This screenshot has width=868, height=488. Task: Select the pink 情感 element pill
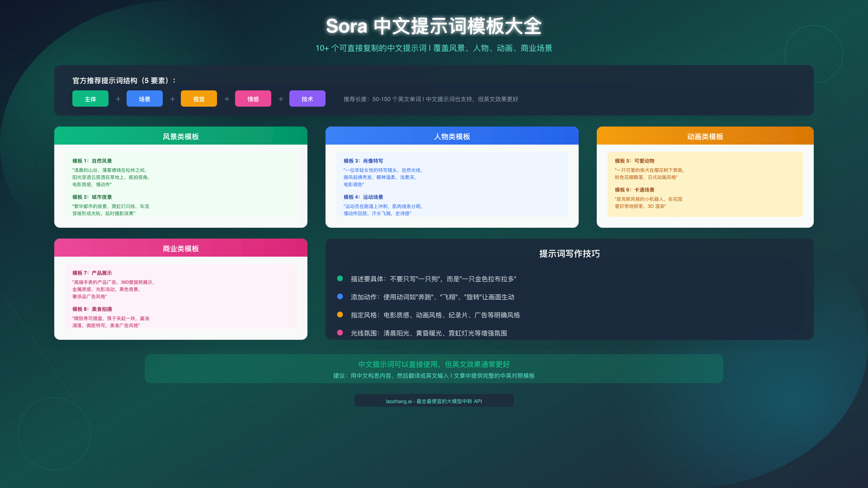click(253, 98)
